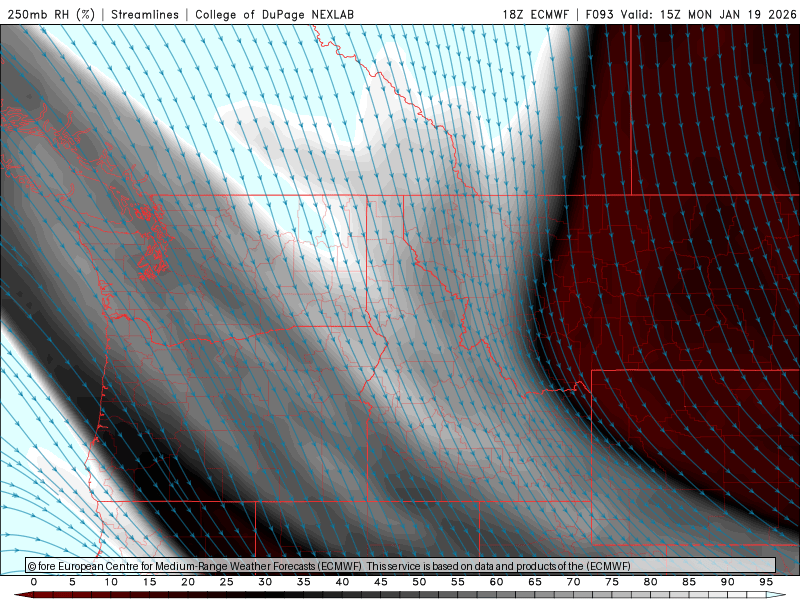Click the colorbar label '60'
The height and width of the screenshot is (600, 800).
click(496, 582)
